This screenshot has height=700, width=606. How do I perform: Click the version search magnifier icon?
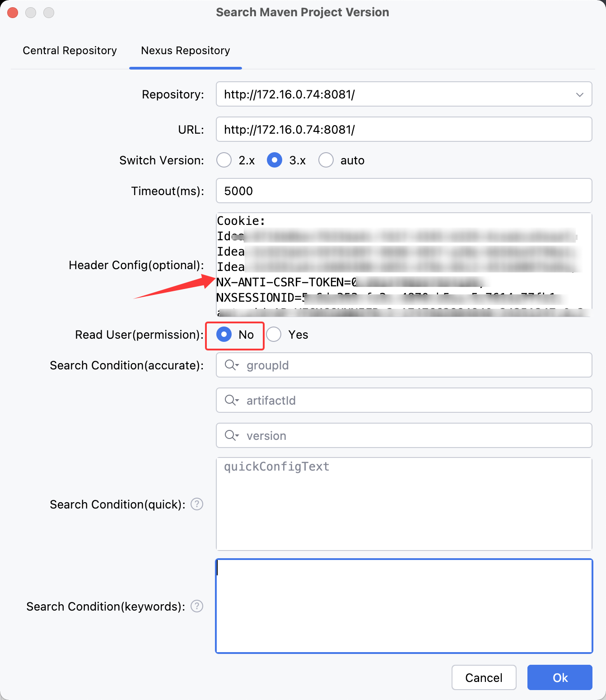tap(231, 435)
